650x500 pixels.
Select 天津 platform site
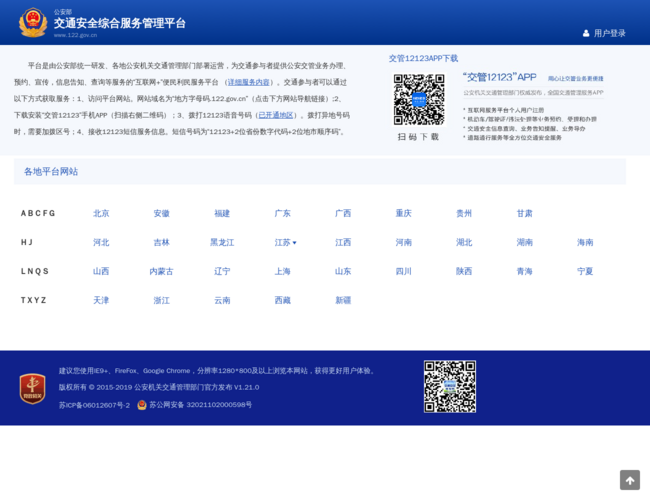click(101, 300)
